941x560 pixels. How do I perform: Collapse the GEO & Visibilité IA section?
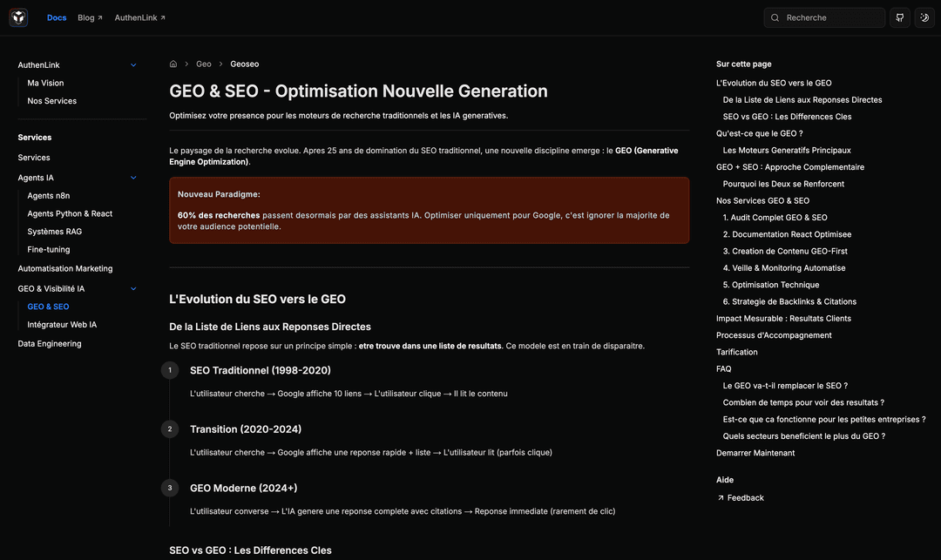[133, 289]
